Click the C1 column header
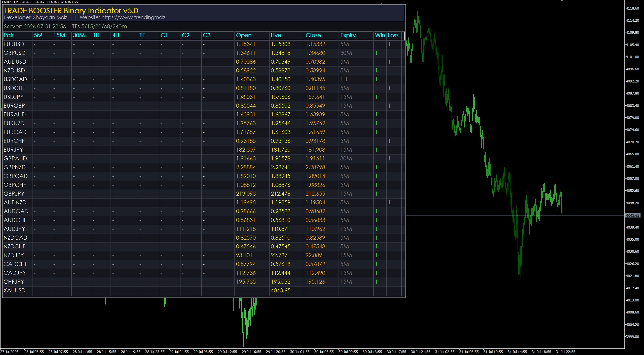The width and height of the screenshot is (644, 355). point(164,35)
